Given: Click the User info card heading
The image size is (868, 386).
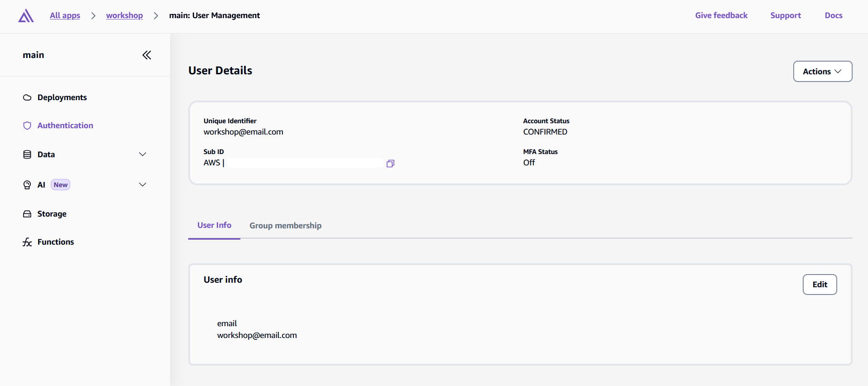Looking at the screenshot, I should click(x=223, y=280).
